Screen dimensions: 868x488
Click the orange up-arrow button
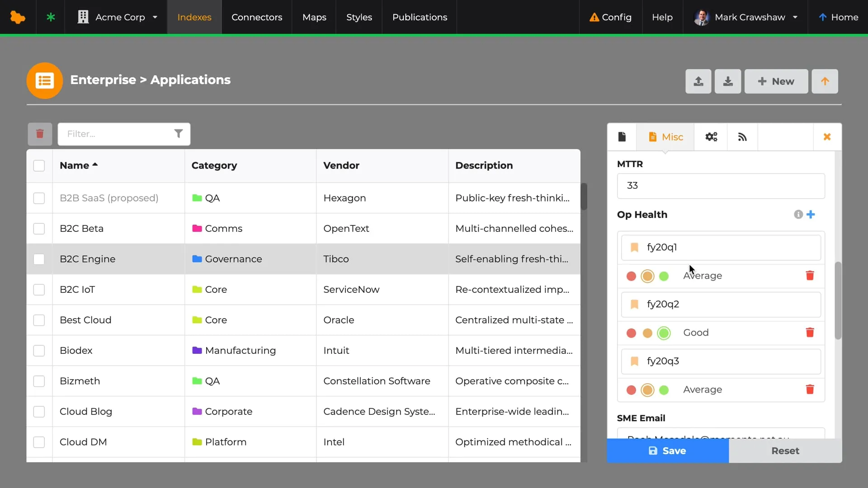[825, 81]
